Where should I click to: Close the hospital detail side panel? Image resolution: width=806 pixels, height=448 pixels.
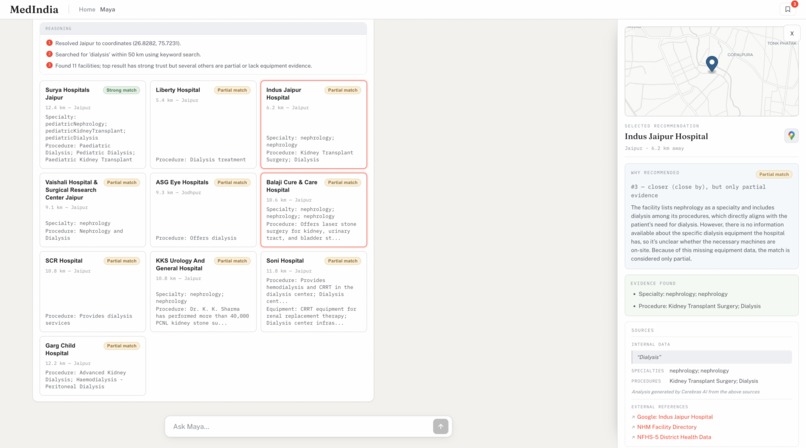(792, 33)
